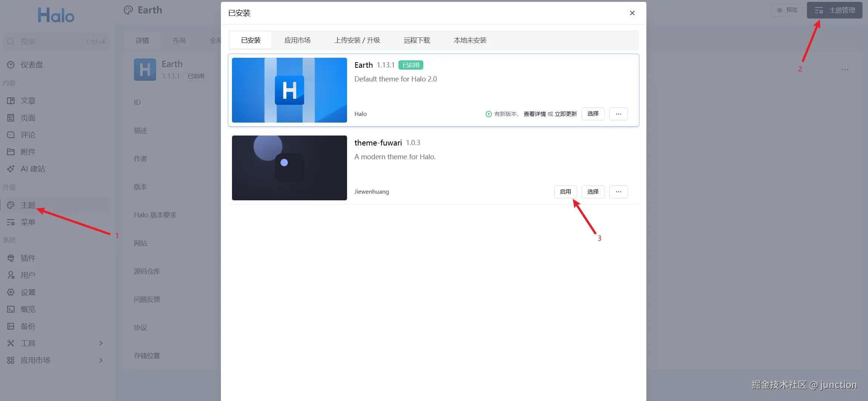Open the Earth theme more-options menu
This screenshot has height=401, width=868.
click(618, 114)
